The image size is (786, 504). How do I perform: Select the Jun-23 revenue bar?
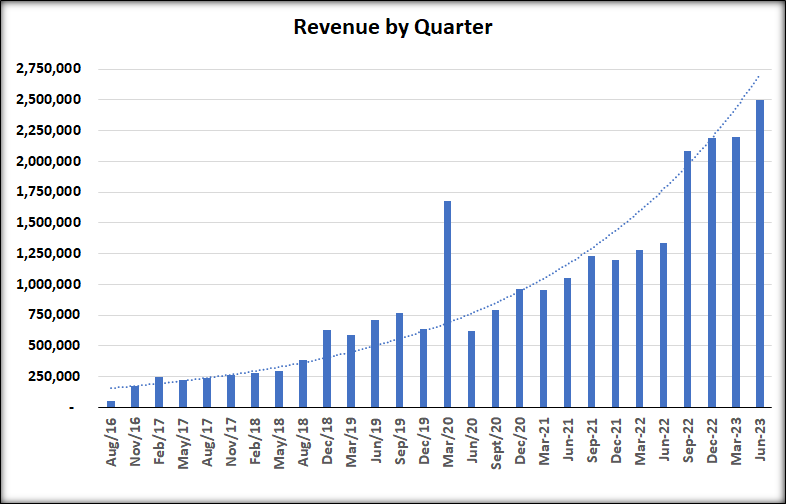(x=760, y=253)
